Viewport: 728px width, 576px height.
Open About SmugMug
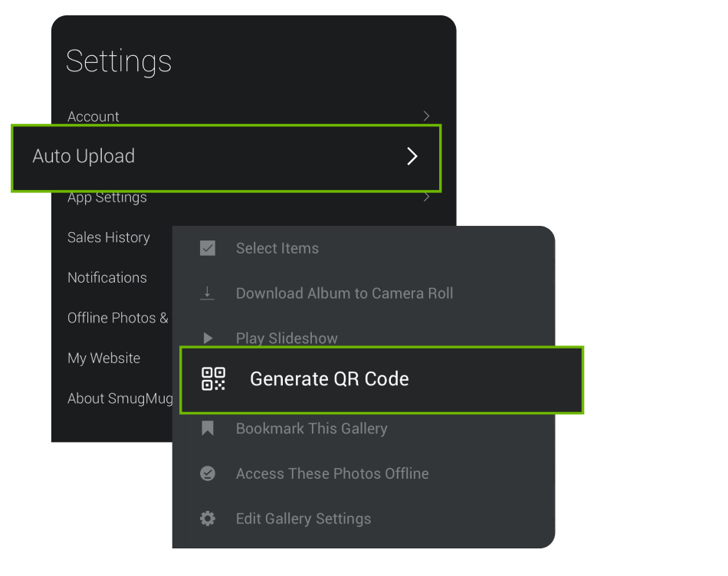click(x=120, y=398)
